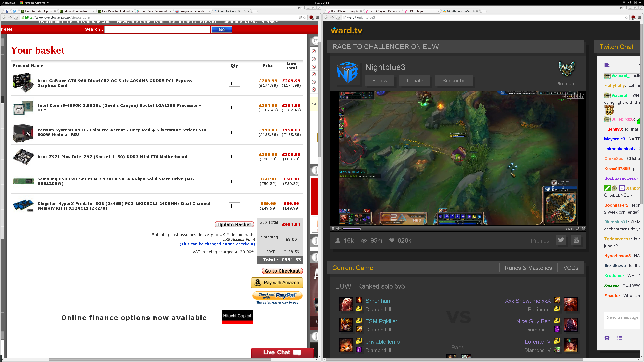Click the Twitch chat menu lines icon
This screenshot has height=362, width=644.
(x=607, y=65)
